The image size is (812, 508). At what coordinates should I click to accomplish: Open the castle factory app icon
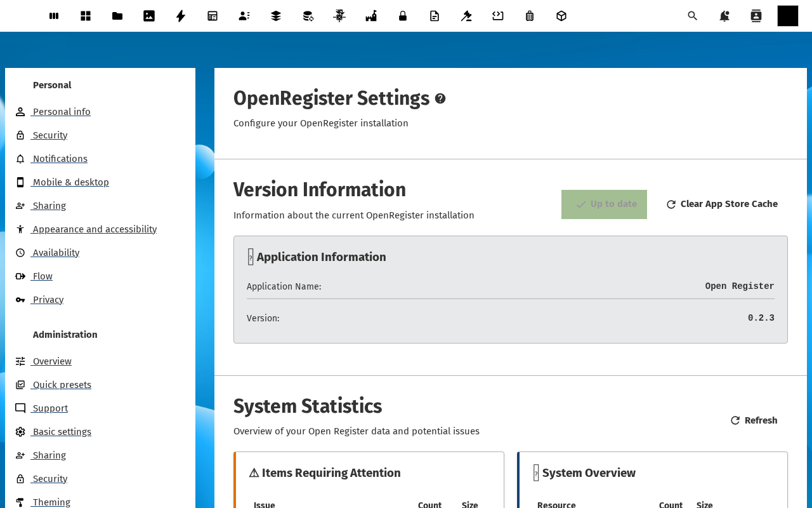[x=371, y=16]
